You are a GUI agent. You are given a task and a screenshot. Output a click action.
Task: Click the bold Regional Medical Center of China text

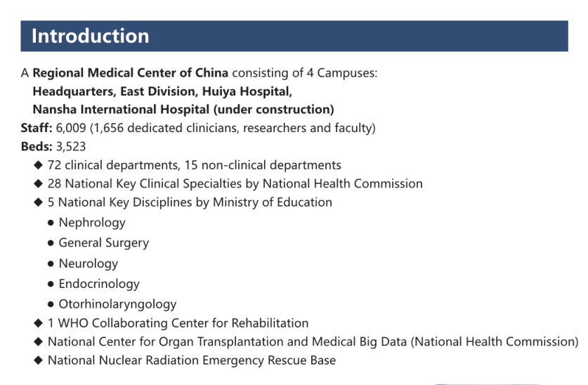coord(130,73)
